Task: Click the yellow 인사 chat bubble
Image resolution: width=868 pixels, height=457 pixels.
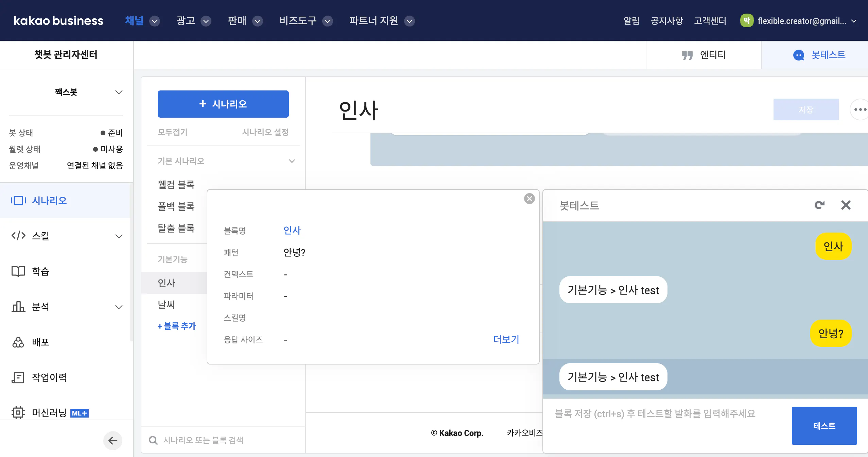Action: point(833,246)
